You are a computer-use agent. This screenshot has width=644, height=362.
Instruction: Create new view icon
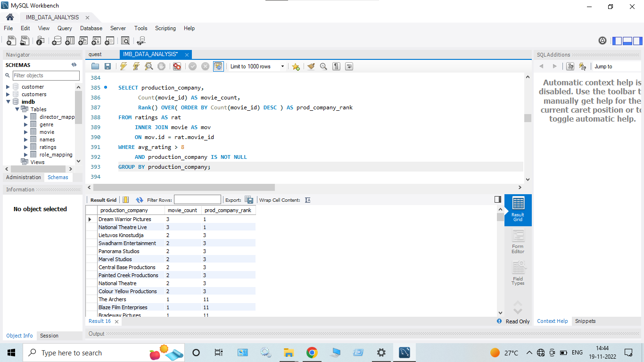(x=83, y=41)
